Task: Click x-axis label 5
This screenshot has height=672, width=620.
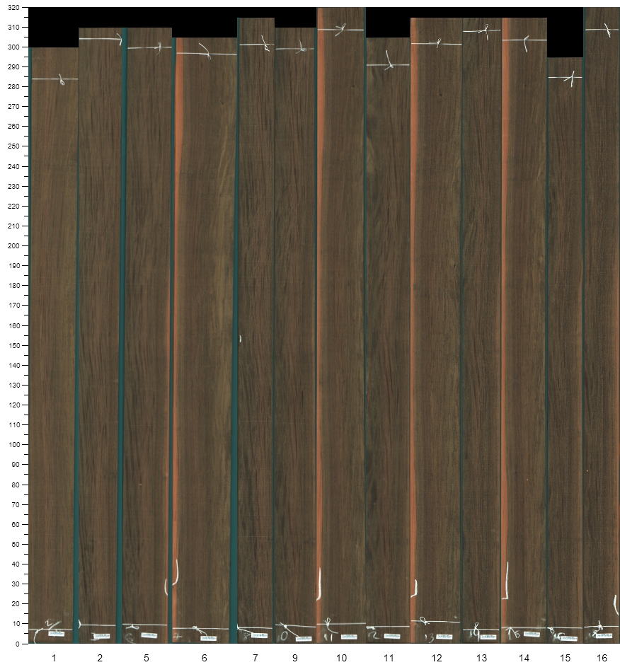Action: click(147, 658)
